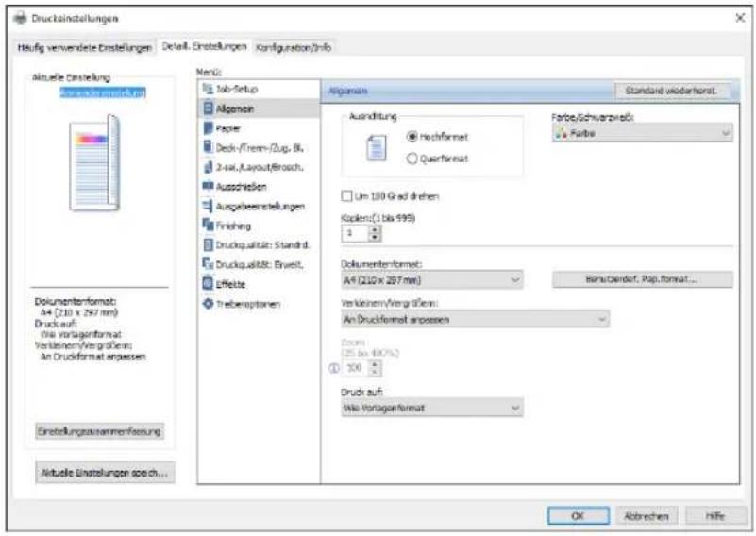This screenshot has width=756, height=536.
Task: Click Benutzerdef. Pap.format button
Action: 642,279
